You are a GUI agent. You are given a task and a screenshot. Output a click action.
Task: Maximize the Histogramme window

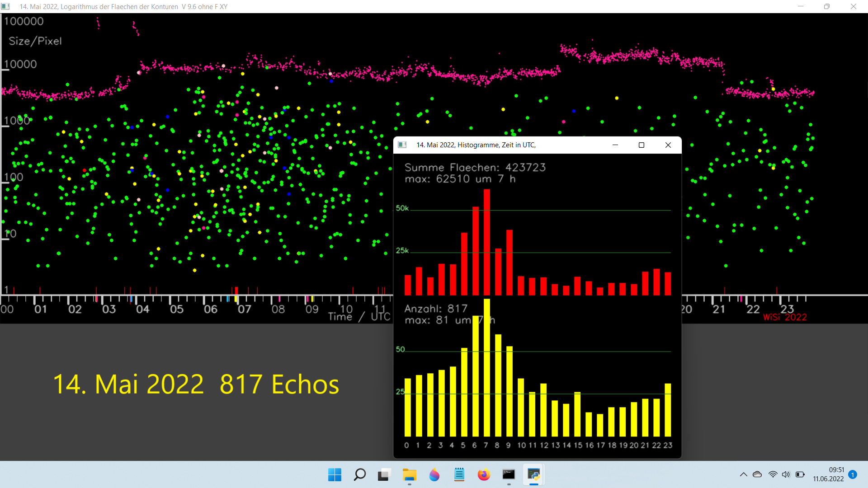click(x=641, y=145)
